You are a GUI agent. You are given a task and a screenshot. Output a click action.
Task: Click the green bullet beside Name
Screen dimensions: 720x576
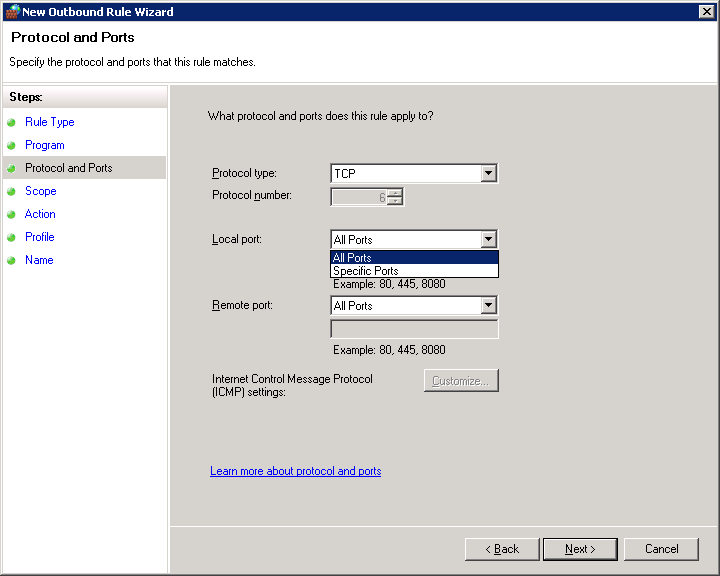click(x=11, y=260)
